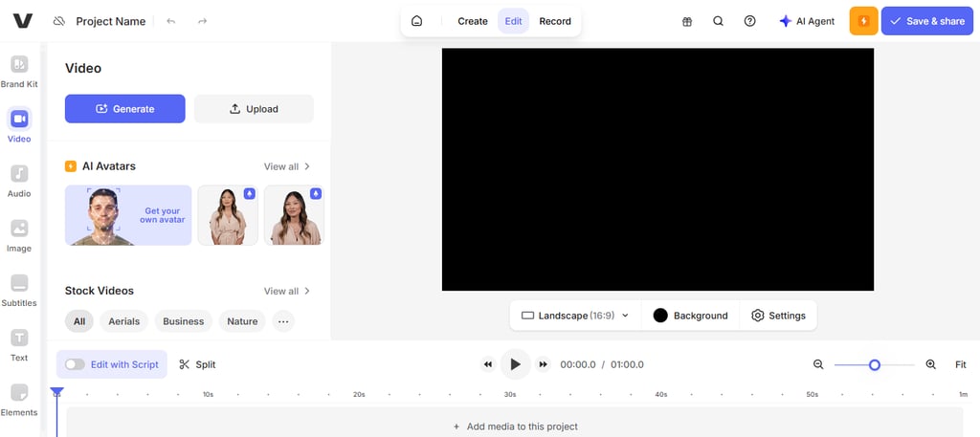The height and width of the screenshot is (437, 980).
Task: Open the Get your own avatar card
Action: click(x=128, y=215)
